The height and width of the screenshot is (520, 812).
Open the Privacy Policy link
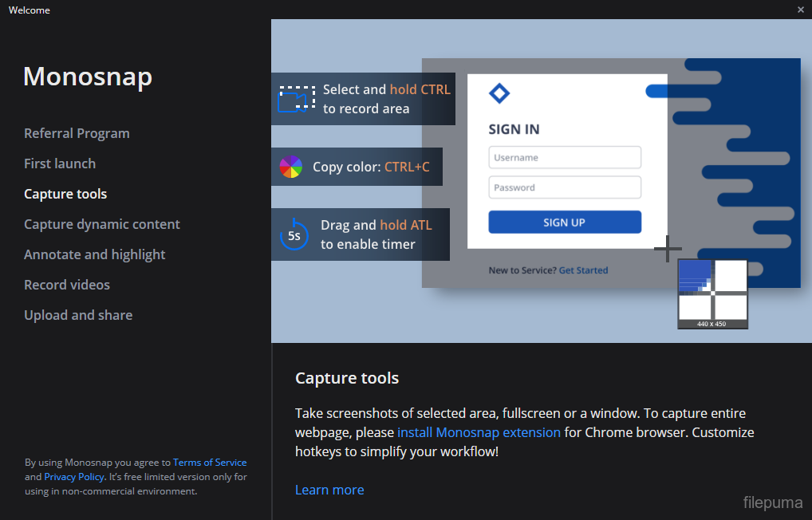(74, 477)
